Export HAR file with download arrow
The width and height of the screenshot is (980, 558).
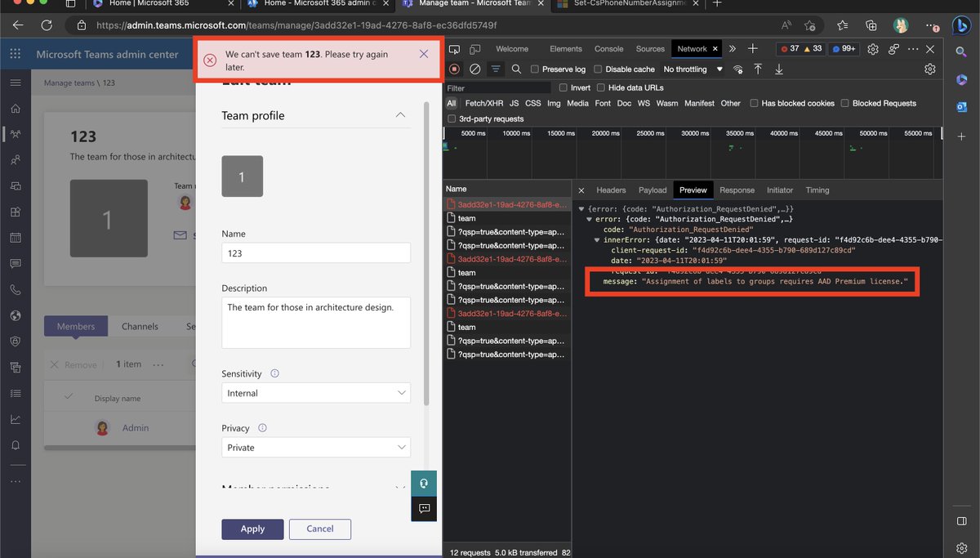(778, 69)
